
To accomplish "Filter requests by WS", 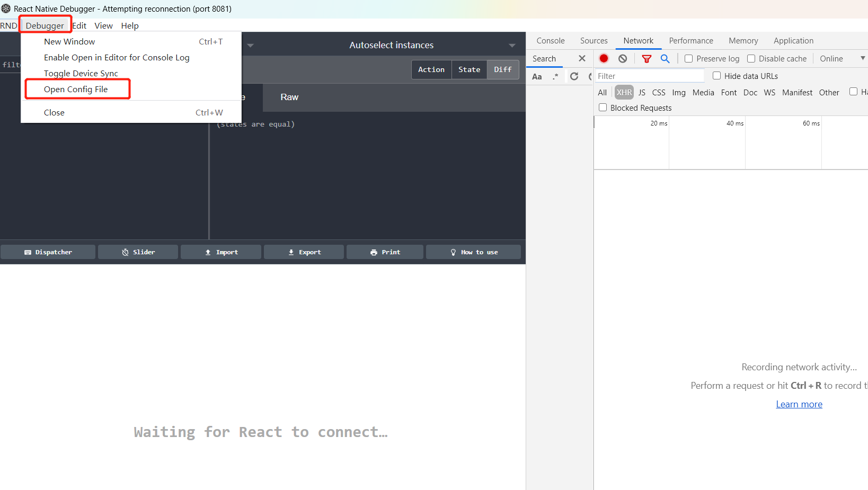I will (769, 92).
